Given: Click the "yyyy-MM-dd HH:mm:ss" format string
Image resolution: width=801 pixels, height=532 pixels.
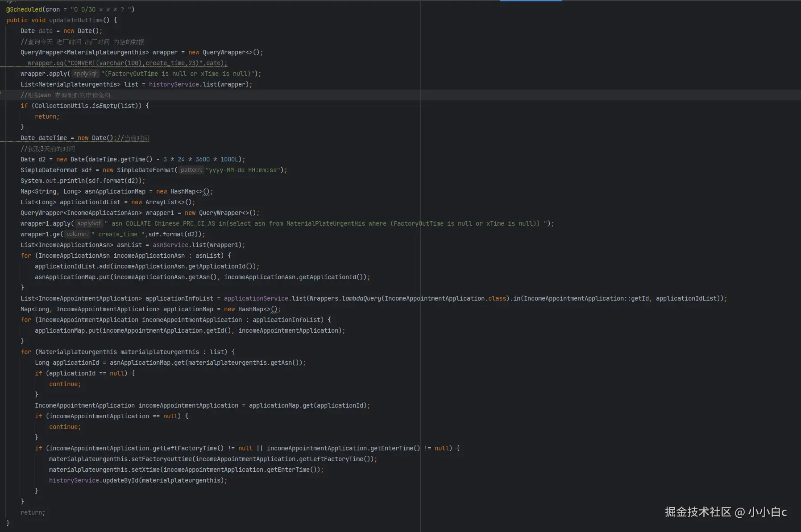Looking at the screenshot, I should tap(243, 170).
